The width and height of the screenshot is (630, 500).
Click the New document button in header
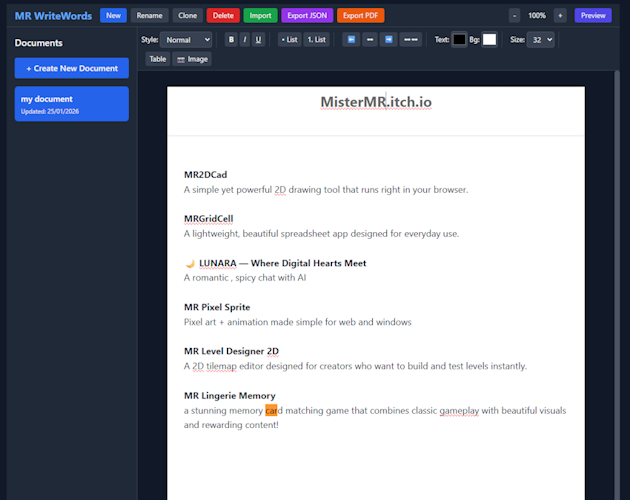pos(113,16)
